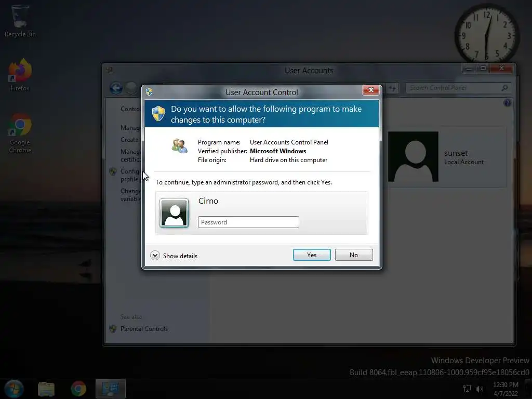Close the User Account Control dialog
The height and width of the screenshot is (399, 532).
(x=370, y=90)
